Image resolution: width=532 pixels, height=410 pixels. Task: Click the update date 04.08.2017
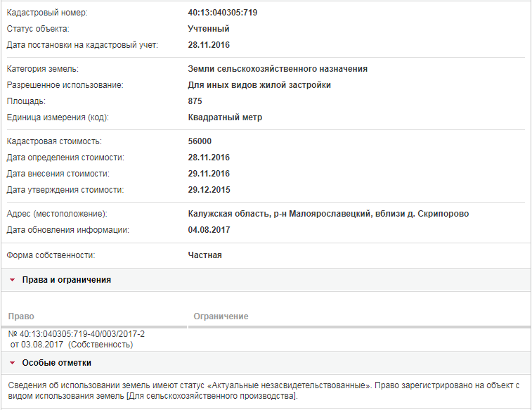point(209,230)
